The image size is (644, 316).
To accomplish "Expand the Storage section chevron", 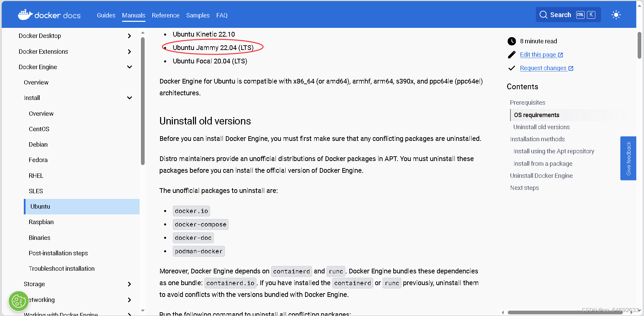I will (x=130, y=284).
